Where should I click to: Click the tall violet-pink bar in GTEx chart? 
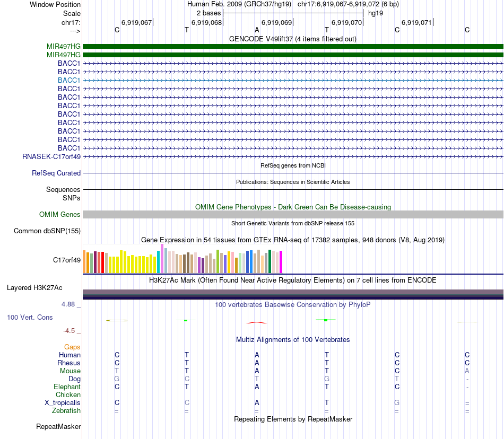point(162,259)
